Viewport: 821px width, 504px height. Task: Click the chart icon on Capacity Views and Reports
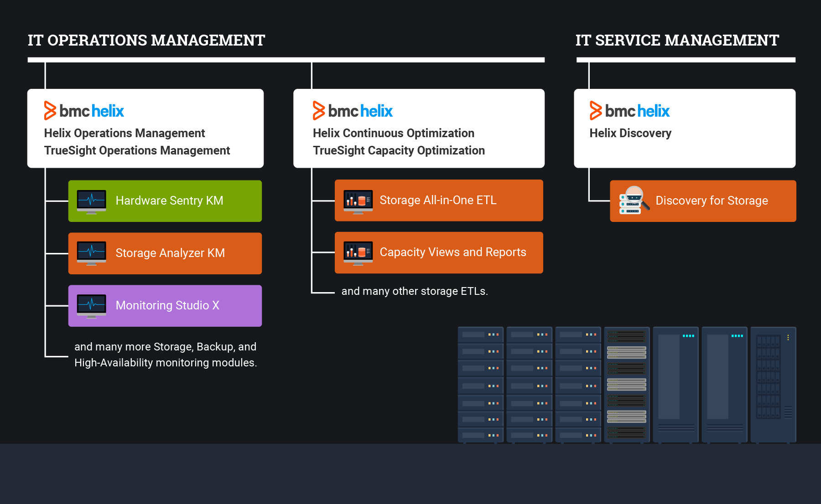pos(358,252)
